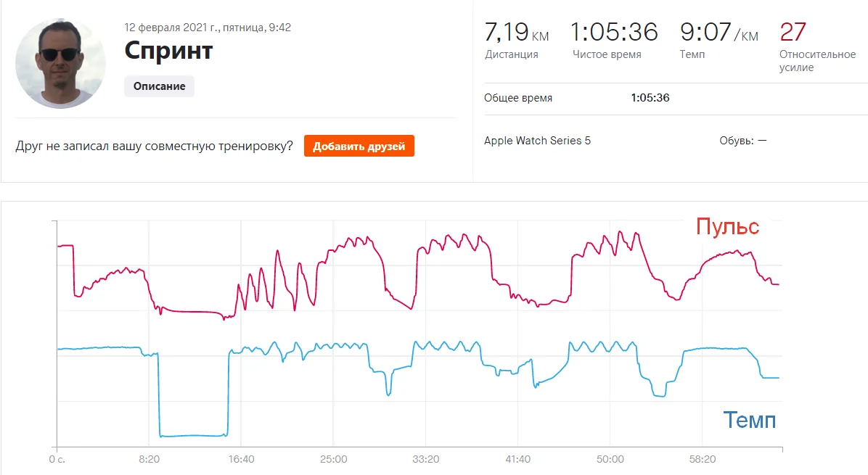This screenshot has height=475, width=868.
Task: Select the 9:07 /км pace stat
Action: point(718,33)
